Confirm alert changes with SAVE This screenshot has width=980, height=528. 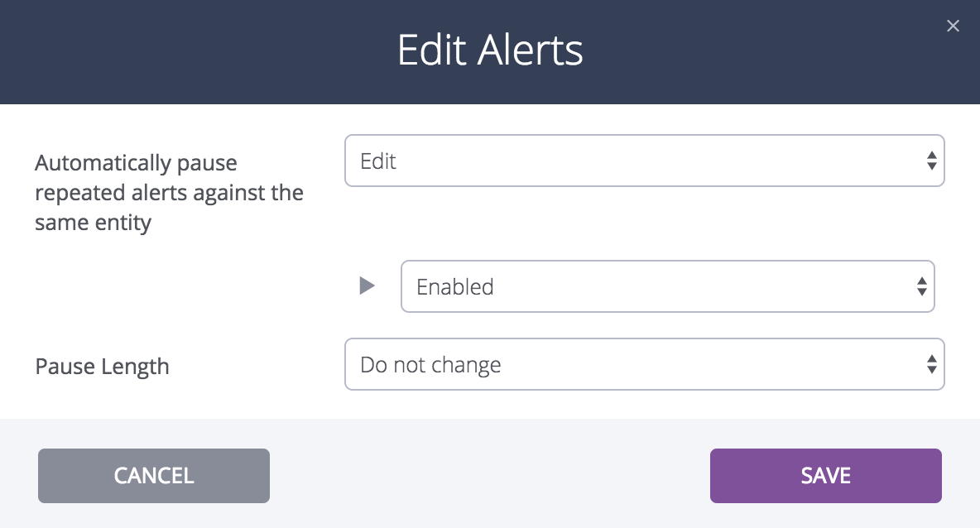(824, 475)
